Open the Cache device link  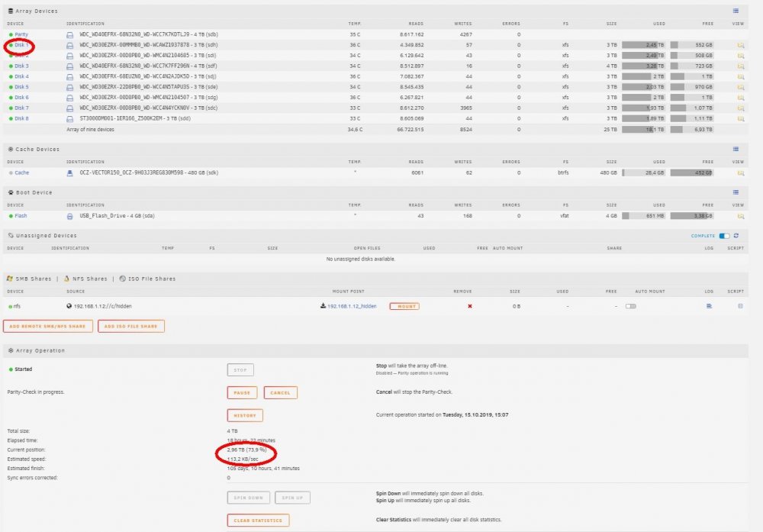pos(22,172)
